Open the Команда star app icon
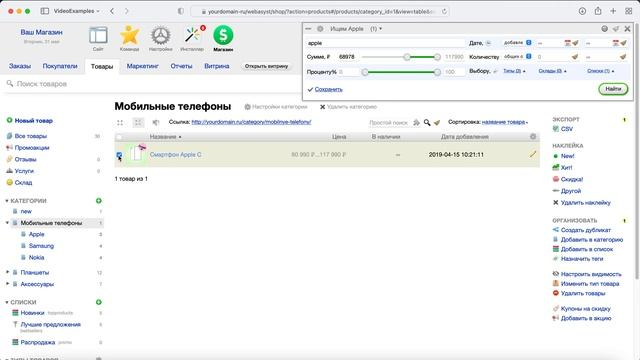 tap(129, 36)
